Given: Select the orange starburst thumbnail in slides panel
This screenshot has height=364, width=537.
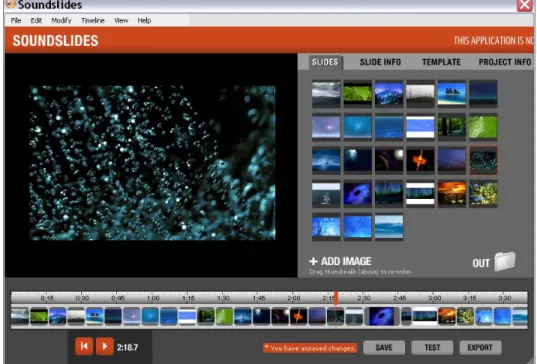Looking at the screenshot, I should [420, 160].
